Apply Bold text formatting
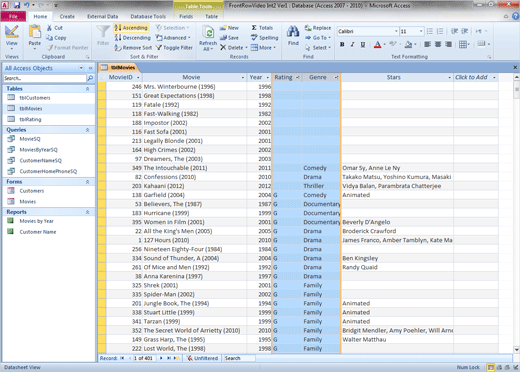 (x=342, y=44)
